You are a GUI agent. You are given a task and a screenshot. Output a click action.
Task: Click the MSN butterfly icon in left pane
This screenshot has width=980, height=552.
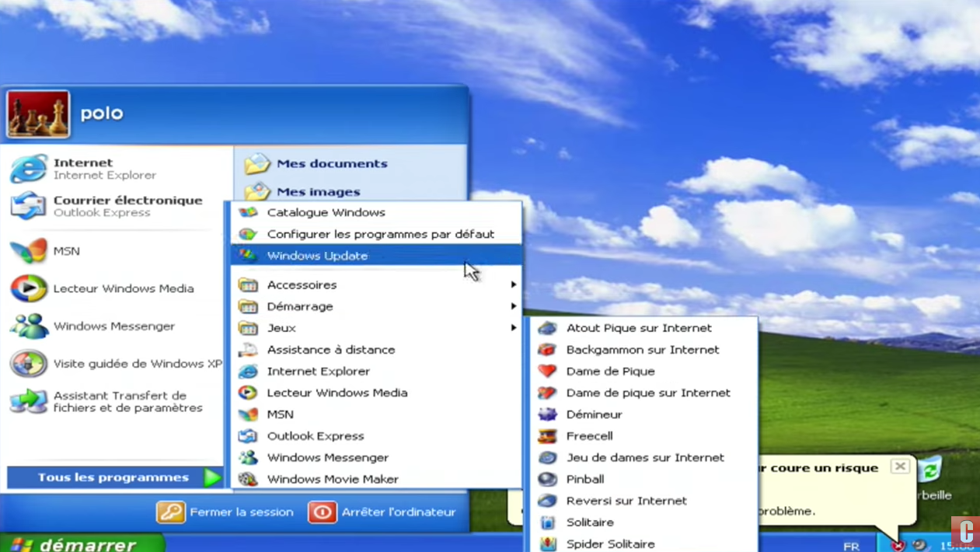[29, 251]
